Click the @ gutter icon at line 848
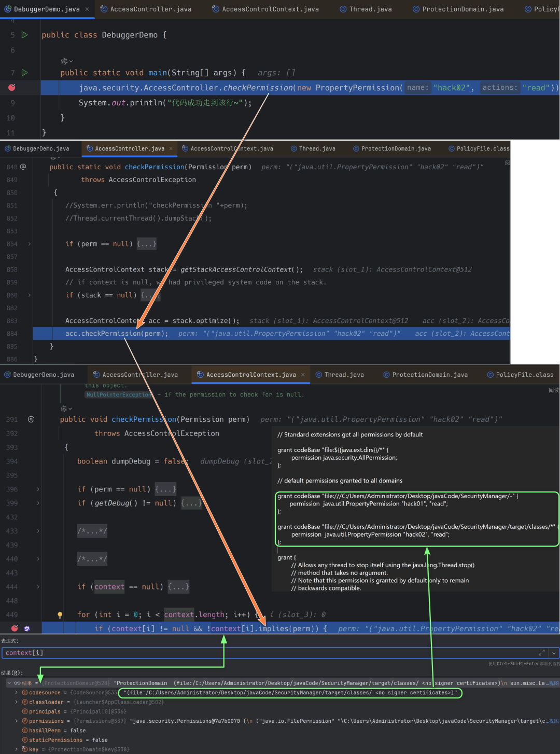The width and height of the screenshot is (560, 754). point(23,167)
